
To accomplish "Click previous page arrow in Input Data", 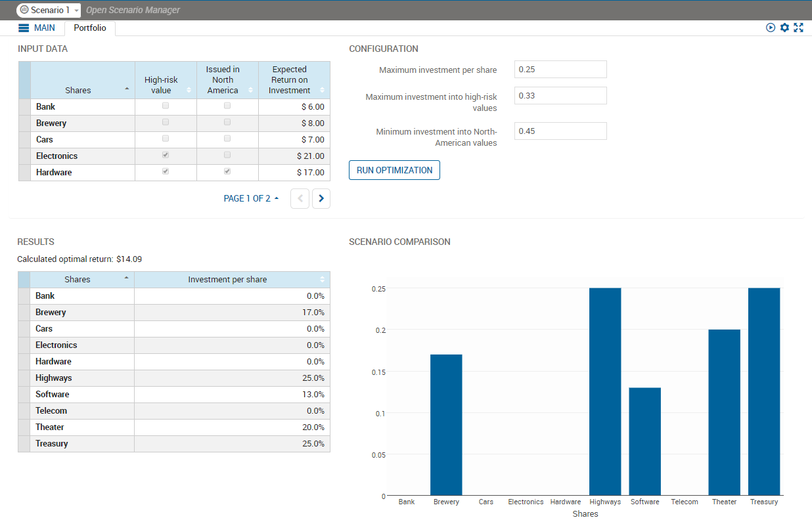I will coord(300,198).
